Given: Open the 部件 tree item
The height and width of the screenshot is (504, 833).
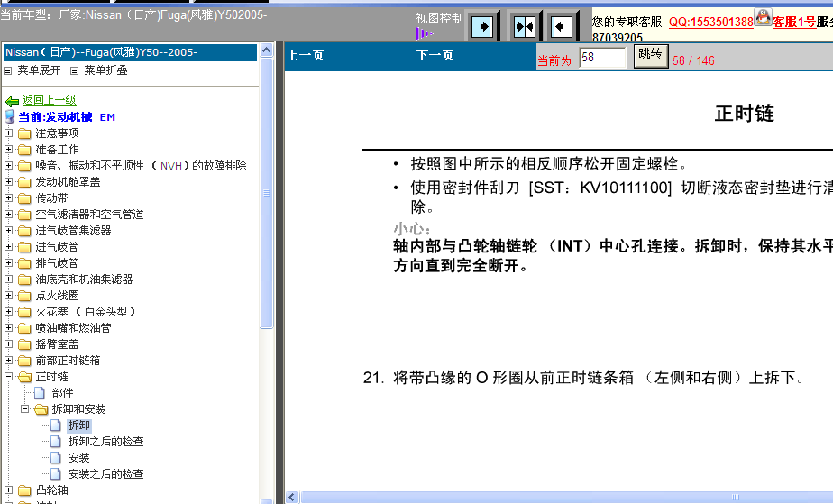Looking at the screenshot, I should [x=63, y=393].
